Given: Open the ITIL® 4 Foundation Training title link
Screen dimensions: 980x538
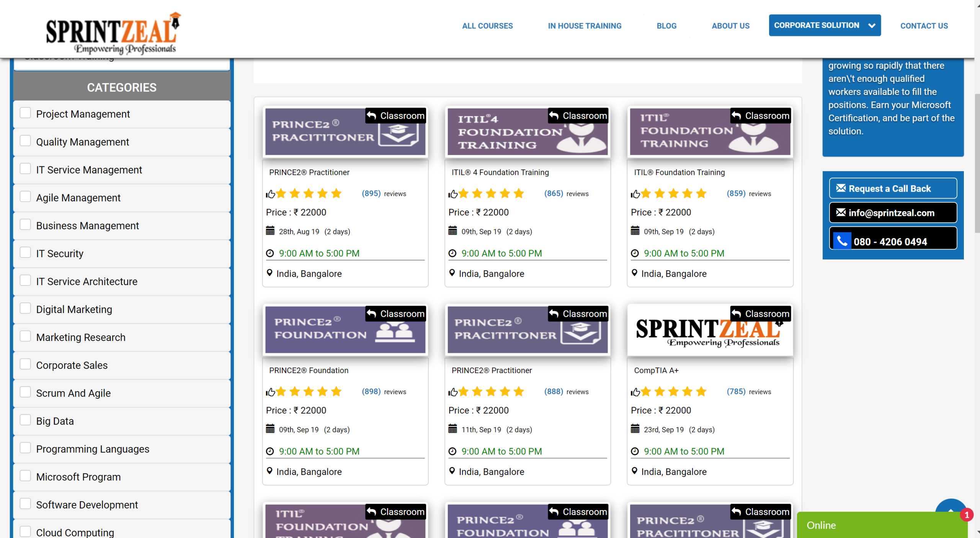Looking at the screenshot, I should tap(500, 172).
